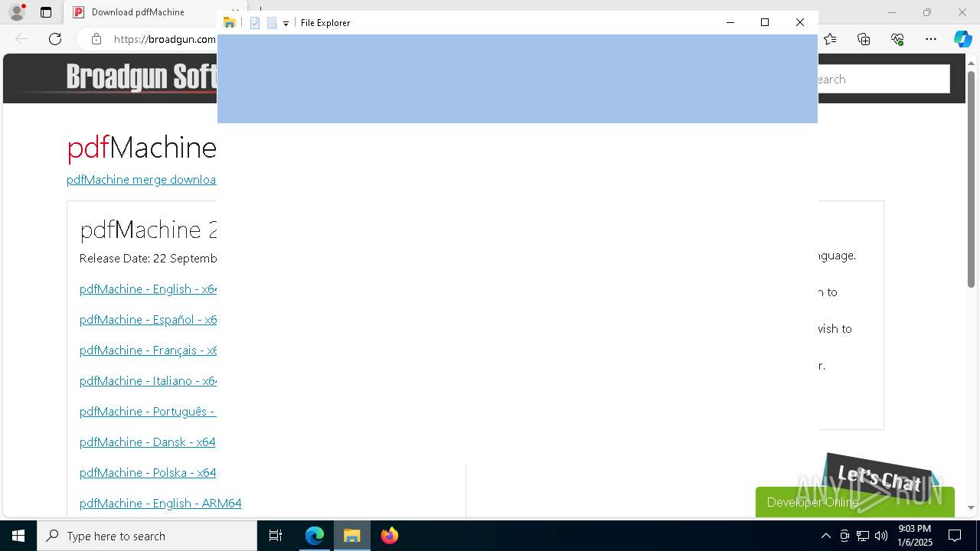Open Browser essentials heart icon
Image resolution: width=980 pixels, height=551 pixels.
tap(897, 39)
